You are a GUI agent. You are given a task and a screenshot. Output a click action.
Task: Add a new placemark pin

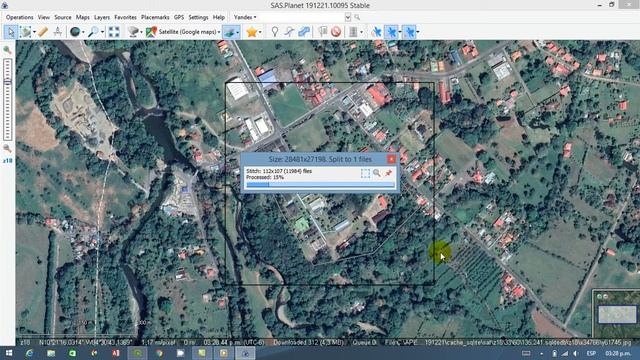[x=275, y=31]
